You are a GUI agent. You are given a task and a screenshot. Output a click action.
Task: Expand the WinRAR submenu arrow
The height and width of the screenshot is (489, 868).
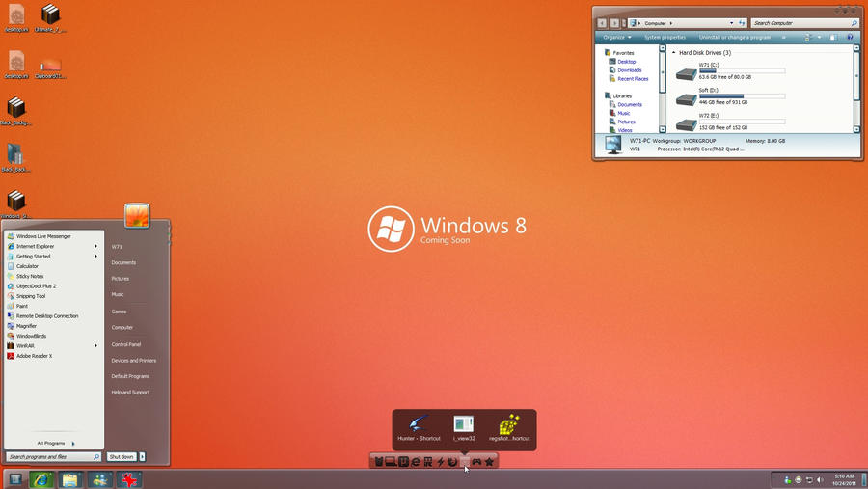coord(95,345)
